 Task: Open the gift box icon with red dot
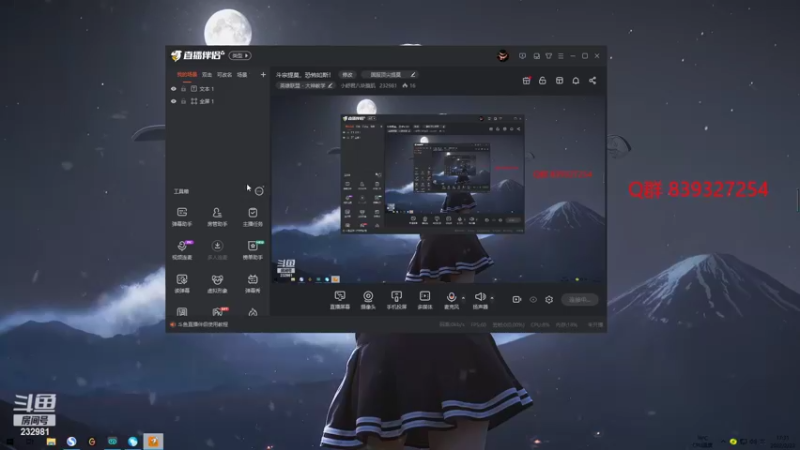pyautogui.click(x=527, y=81)
